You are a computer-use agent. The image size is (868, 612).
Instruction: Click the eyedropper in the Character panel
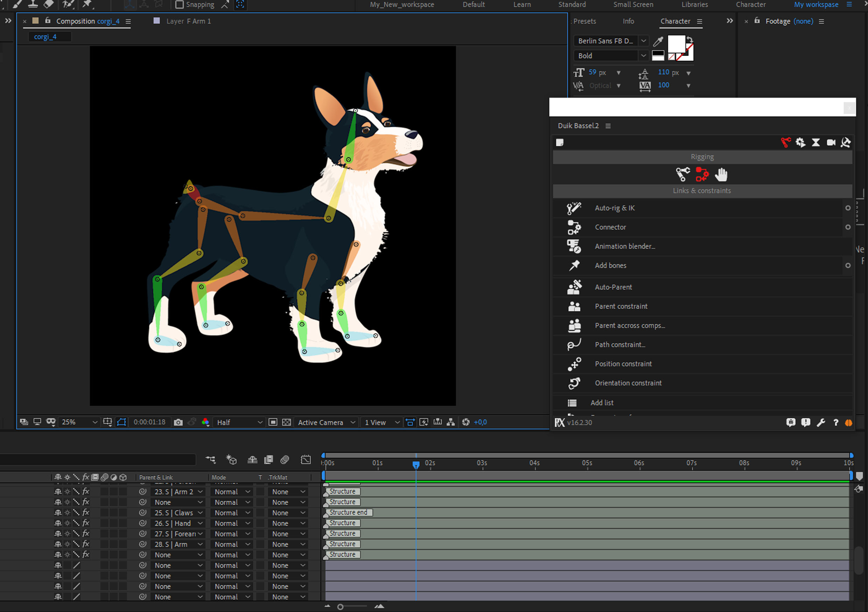point(658,41)
